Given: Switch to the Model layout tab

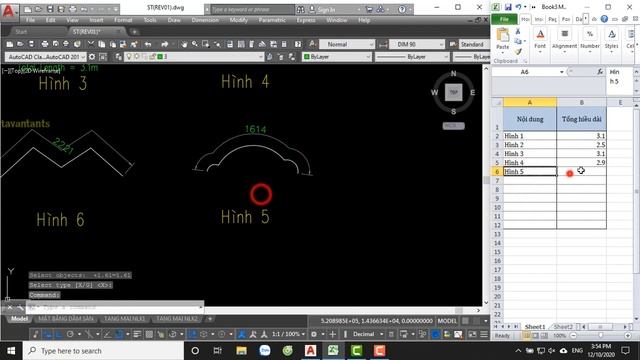Looking at the screenshot, I should click(19, 319).
